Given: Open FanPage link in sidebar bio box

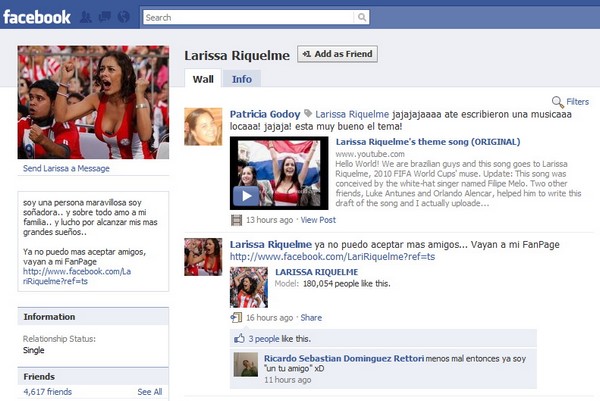Looking at the screenshot, I should click(x=77, y=276).
